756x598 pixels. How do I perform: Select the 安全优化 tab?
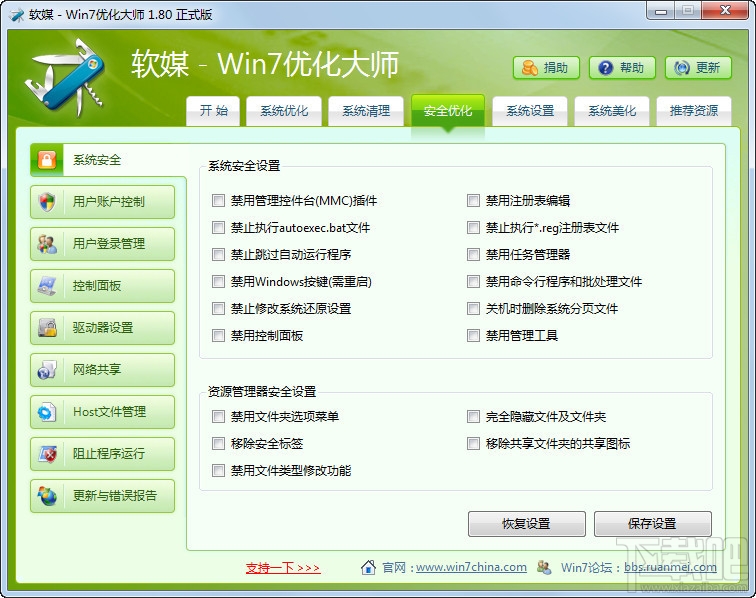pyautogui.click(x=448, y=112)
